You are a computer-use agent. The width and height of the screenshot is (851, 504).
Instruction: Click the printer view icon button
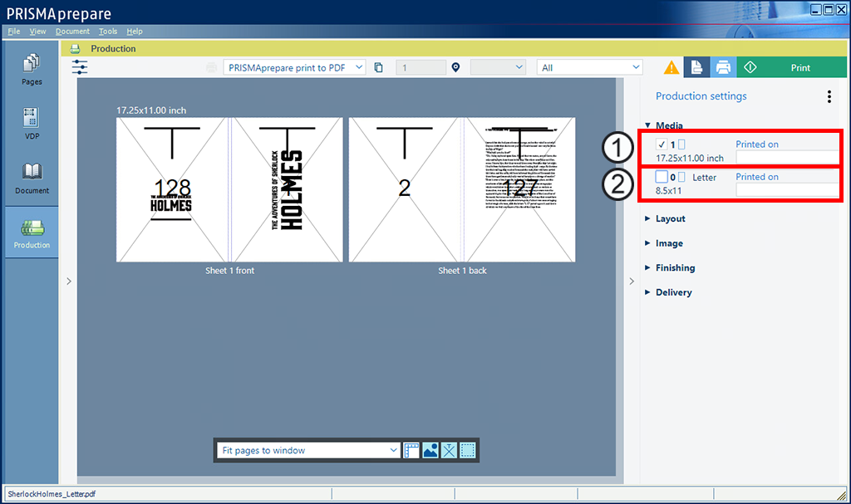point(723,67)
